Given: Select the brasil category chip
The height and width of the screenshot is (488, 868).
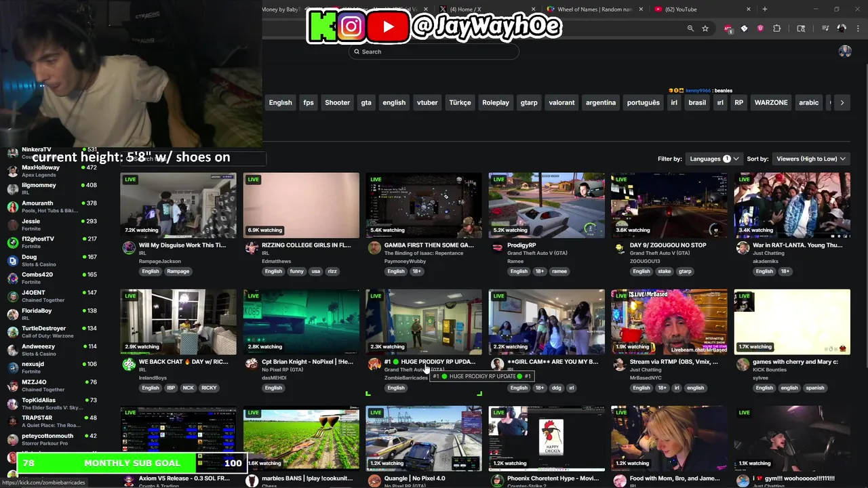Looking at the screenshot, I should tap(697, 102).
